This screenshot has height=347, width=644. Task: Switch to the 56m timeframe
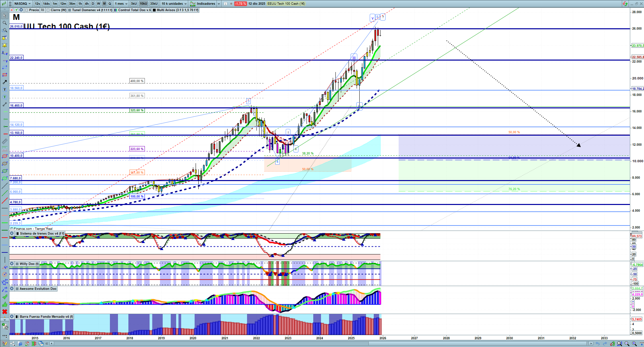tap(72, 4)
